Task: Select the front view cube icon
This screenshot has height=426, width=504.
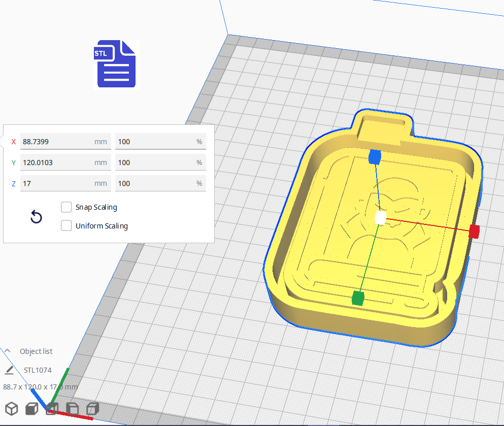Action: point(31,409)
